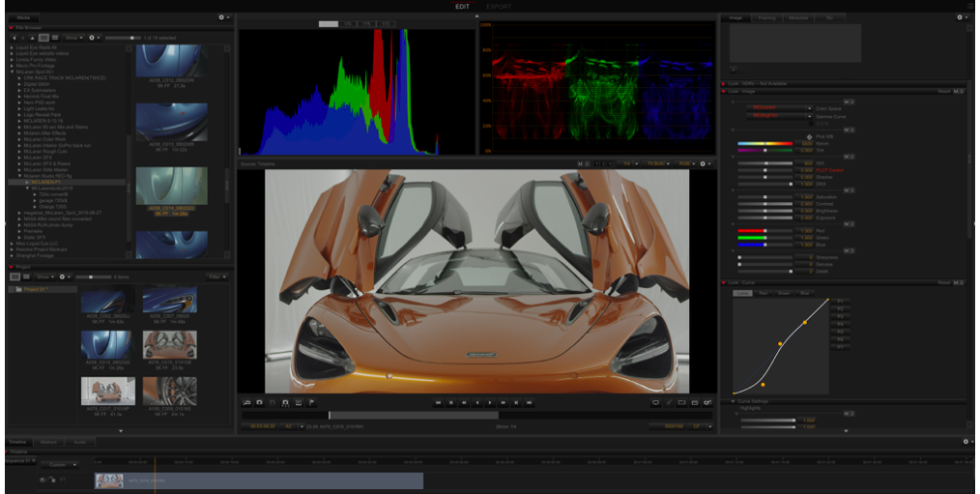Screen dimensions: 980x494
Task: Open the Filter dropdown in Project panel
Action: [216, 276]
